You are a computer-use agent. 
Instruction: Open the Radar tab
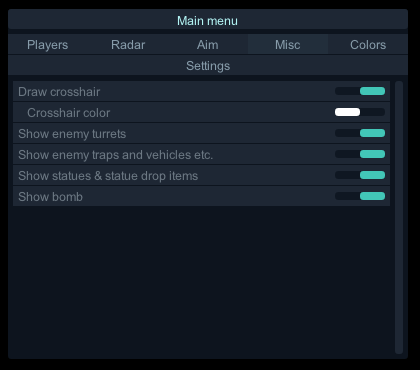point(128,45)
